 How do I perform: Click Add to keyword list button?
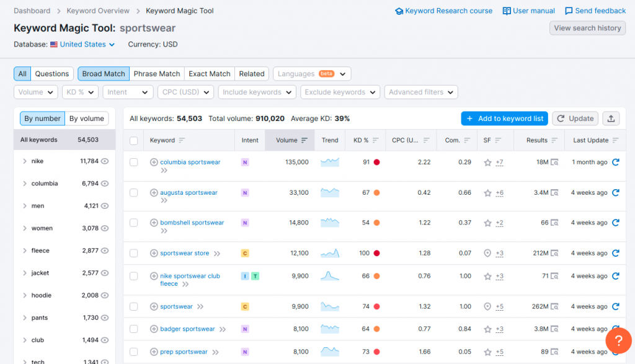[504, 118]
